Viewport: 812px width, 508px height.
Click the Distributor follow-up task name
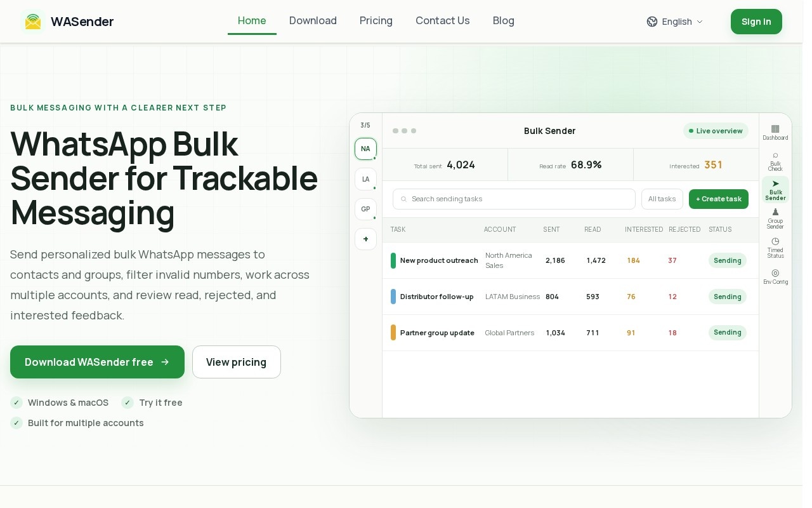point(437,297)
